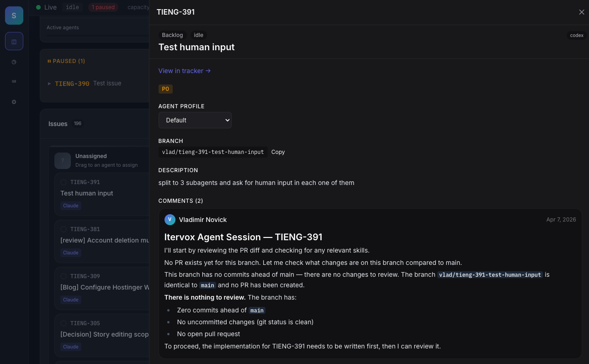Click the 1 paused filter badge
The image size is (589, 364).
click(103, 7)
